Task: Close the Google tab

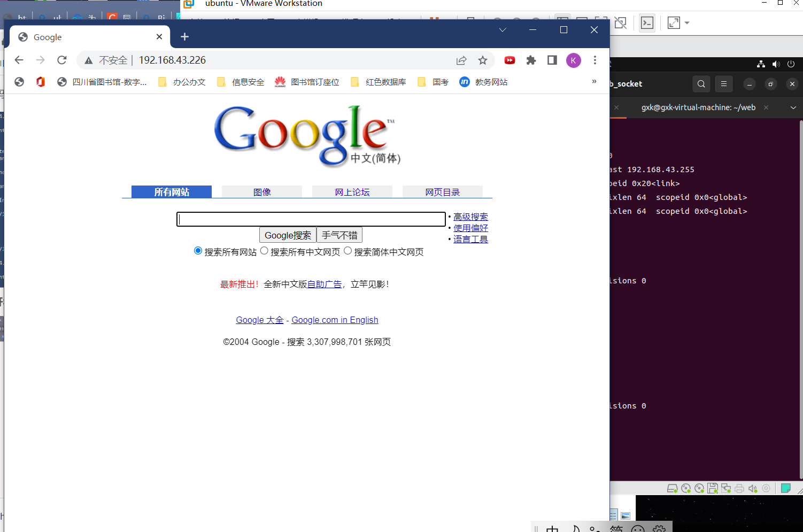Action: (x=159, y=37)
